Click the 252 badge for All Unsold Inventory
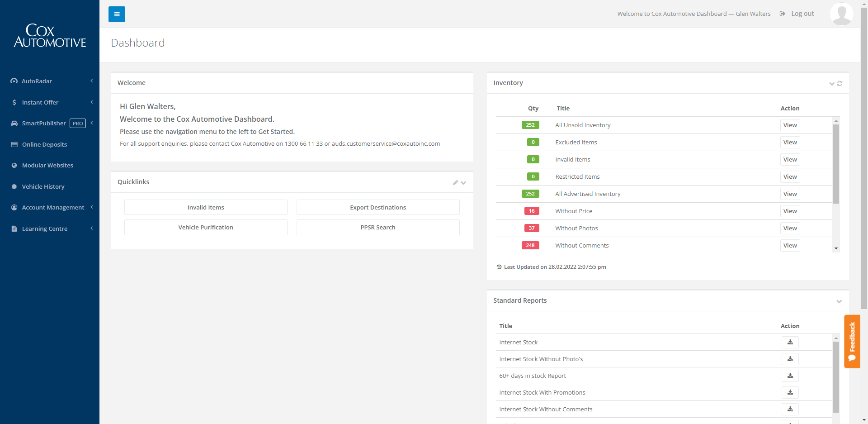The width and height of the screenshot is (868, 424). point(530,125)
